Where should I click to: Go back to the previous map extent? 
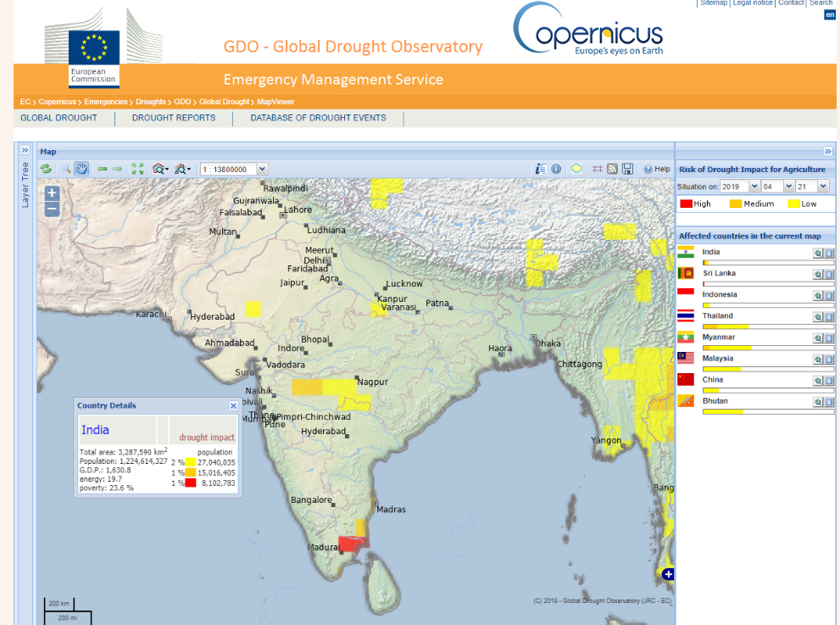102,168
